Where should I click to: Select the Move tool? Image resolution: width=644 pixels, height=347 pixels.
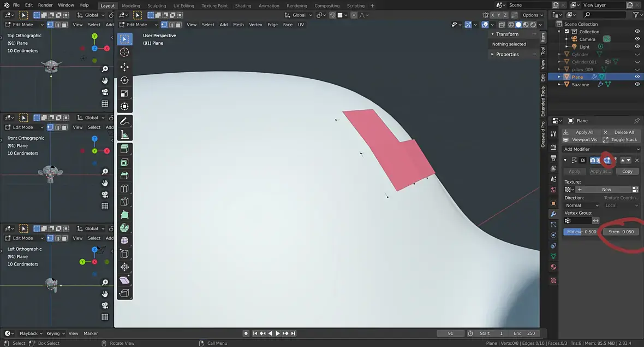124,67
